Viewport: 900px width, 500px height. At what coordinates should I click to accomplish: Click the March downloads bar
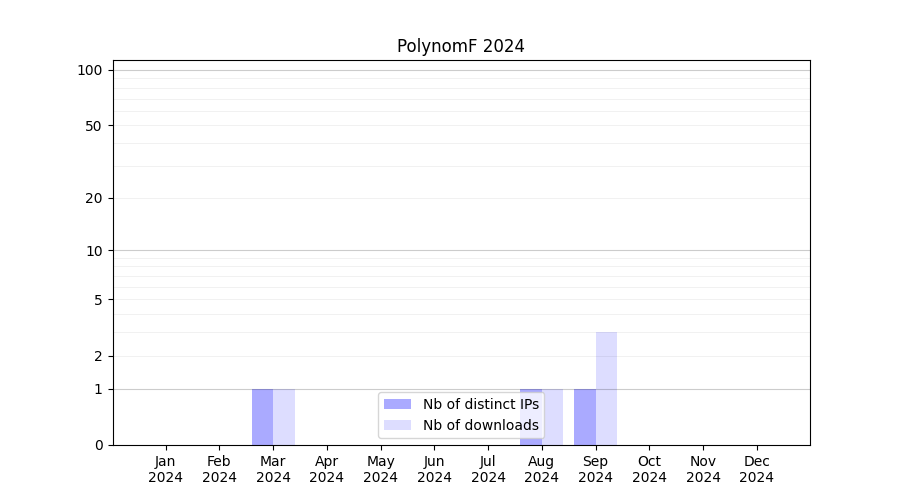[x=284, y=417]
